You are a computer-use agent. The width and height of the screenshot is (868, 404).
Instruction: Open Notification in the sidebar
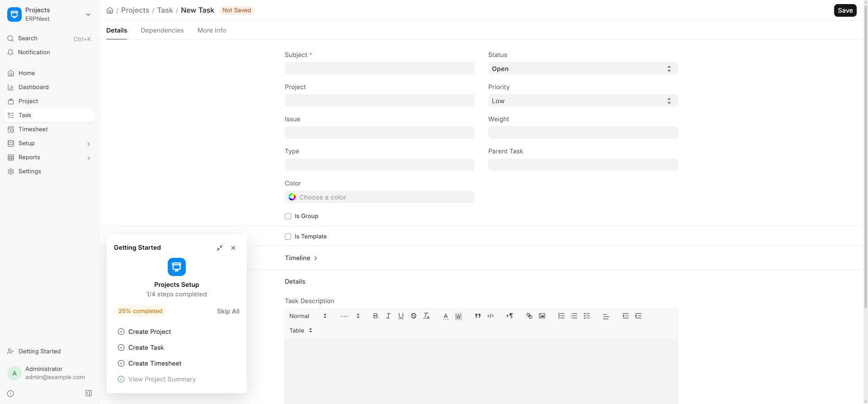49,52
